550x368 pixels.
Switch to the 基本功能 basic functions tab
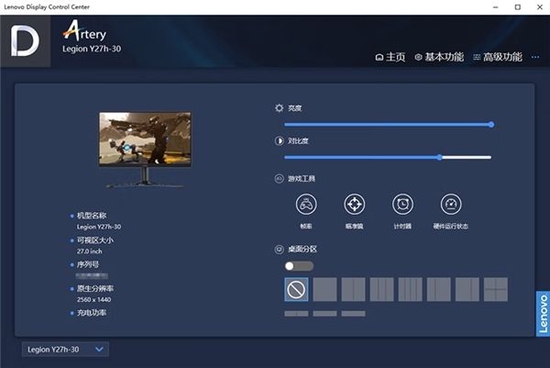439,57
